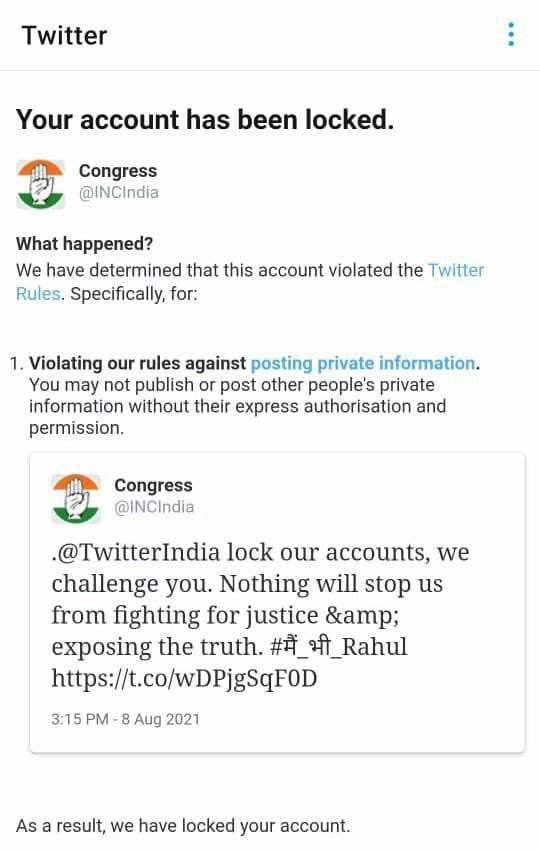
Task: Click the 'What happened?' subheading
Action: click(84, 243)
